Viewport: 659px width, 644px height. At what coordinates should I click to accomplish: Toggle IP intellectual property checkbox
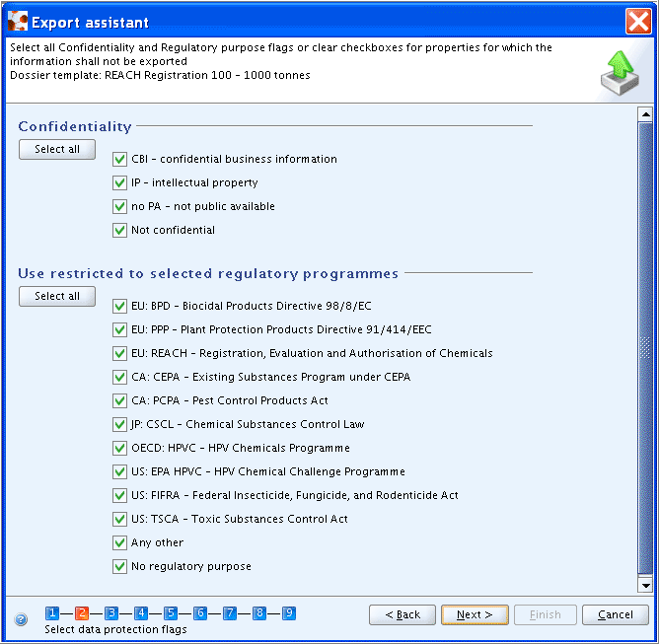point(119,182)
